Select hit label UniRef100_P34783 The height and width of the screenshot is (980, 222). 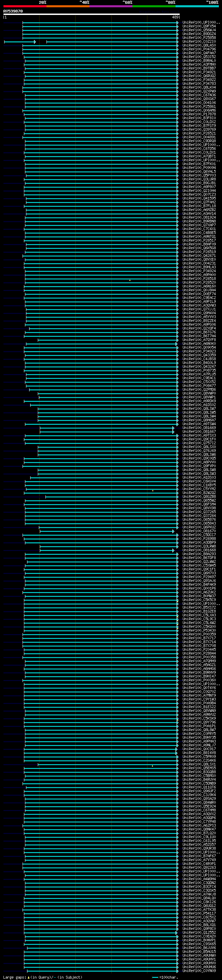tap(199, 83)
